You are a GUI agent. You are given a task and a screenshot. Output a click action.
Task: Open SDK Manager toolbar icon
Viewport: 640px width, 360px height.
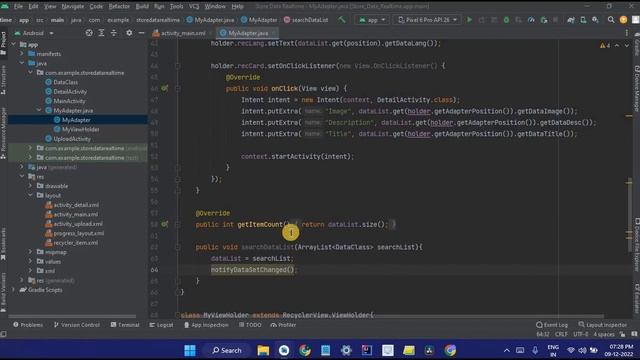point(596,20)
